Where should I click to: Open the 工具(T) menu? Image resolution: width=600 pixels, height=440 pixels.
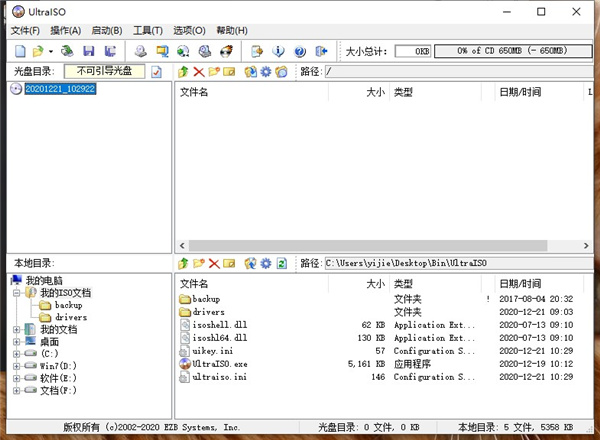(147, 31)
